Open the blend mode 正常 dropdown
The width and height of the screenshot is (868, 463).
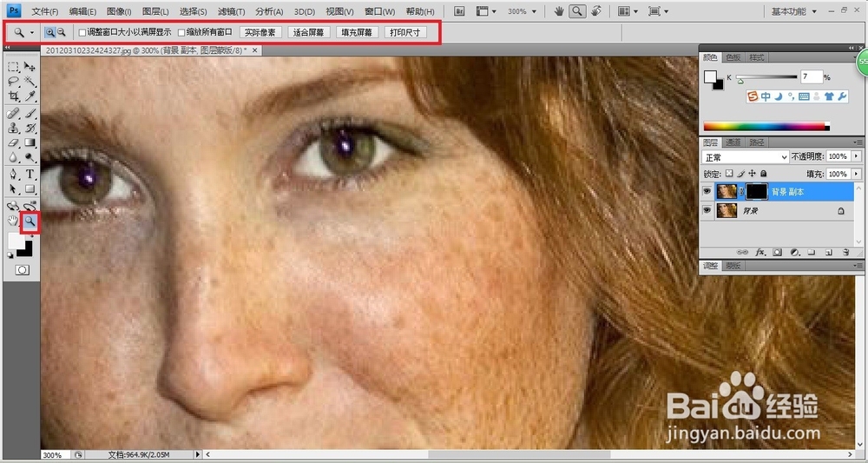[745, 157]
